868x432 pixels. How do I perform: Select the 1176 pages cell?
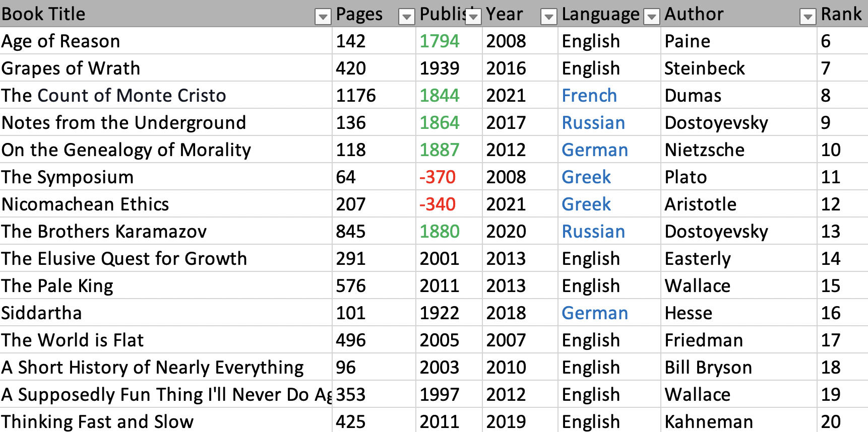(356, 96)
